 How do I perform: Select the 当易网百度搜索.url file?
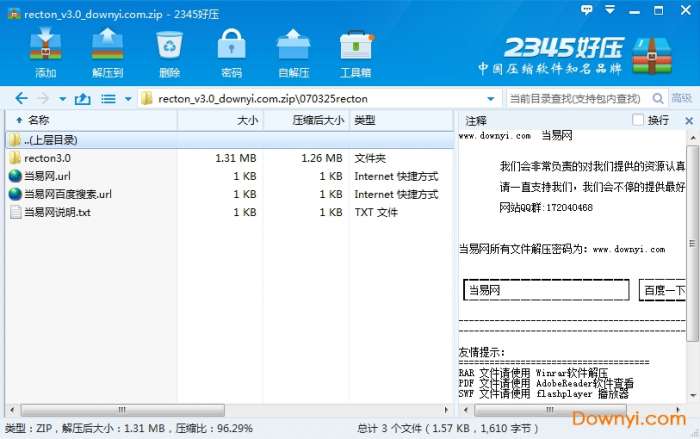(230, 194)
